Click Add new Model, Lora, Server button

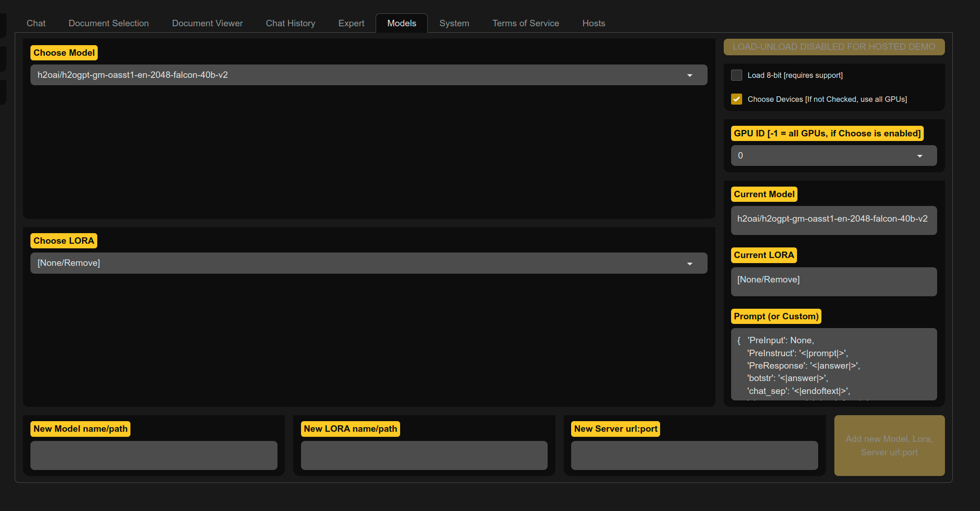coord(889,446)
